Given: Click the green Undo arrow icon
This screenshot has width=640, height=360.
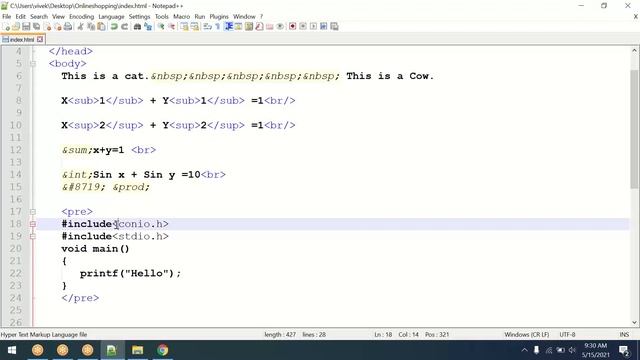Looking at the screenshot, I should point(114,27).
